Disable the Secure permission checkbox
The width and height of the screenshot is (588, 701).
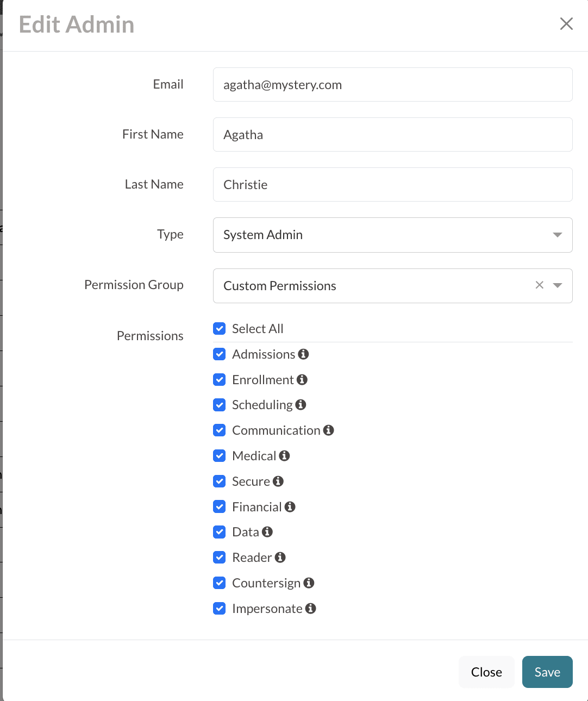pyautogui.click(x=220, y=481)
